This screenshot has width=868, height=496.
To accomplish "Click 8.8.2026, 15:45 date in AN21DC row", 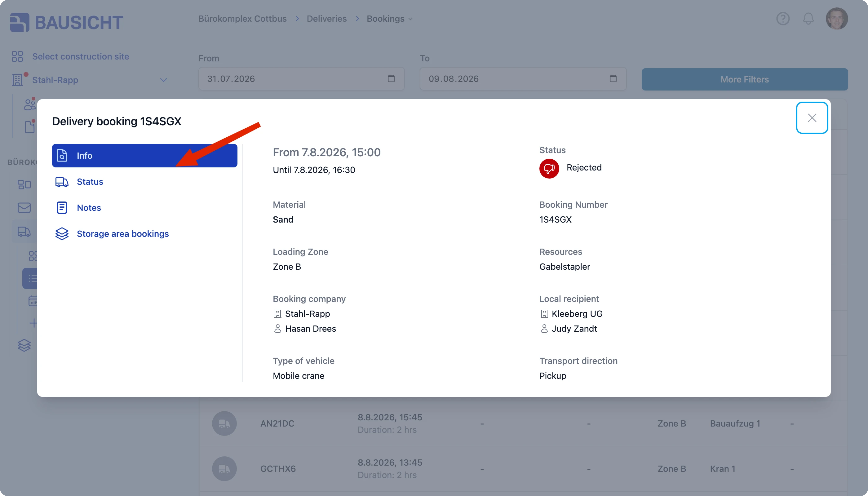I will click(390, 417).
